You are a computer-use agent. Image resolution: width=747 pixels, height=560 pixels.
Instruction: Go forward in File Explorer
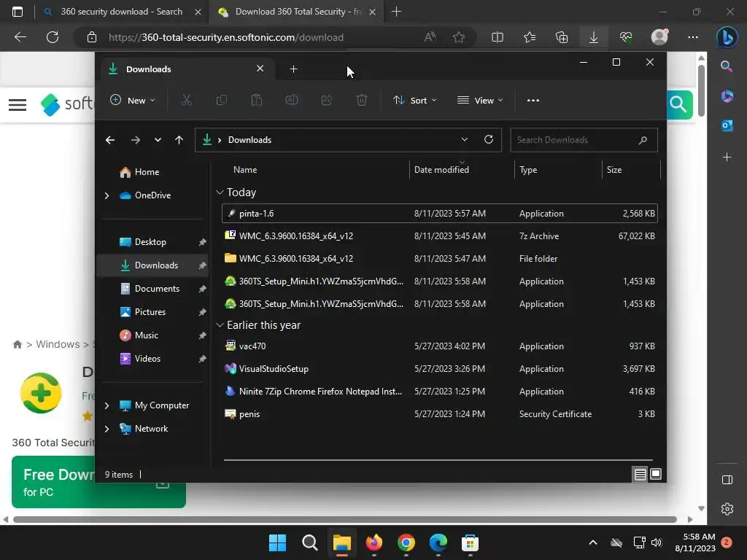point(135,140)
